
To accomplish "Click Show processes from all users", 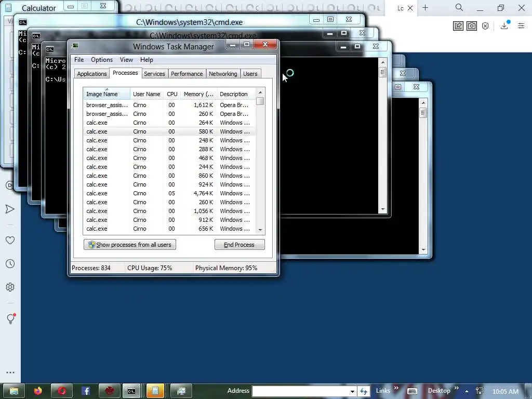I will [x=129, y=245].
